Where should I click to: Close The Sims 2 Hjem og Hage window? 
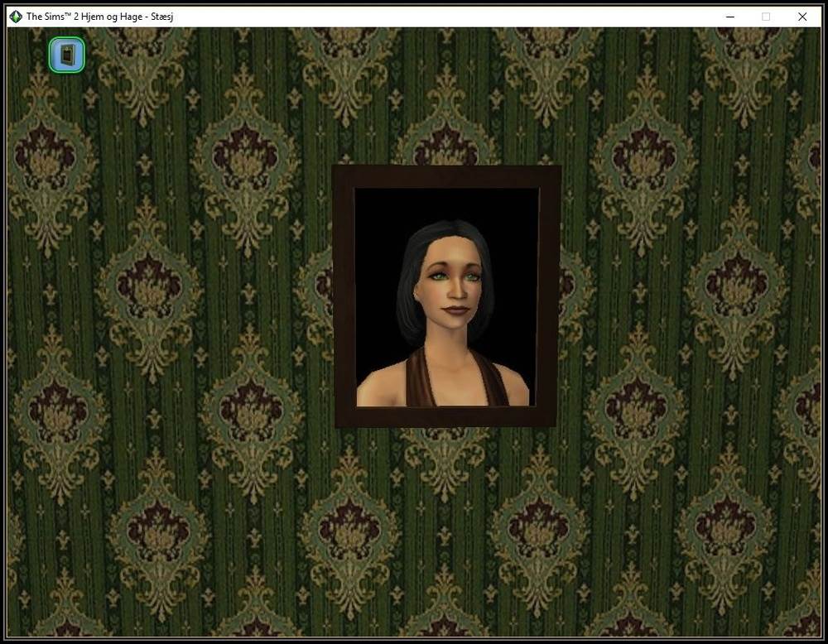pos(802,17)
